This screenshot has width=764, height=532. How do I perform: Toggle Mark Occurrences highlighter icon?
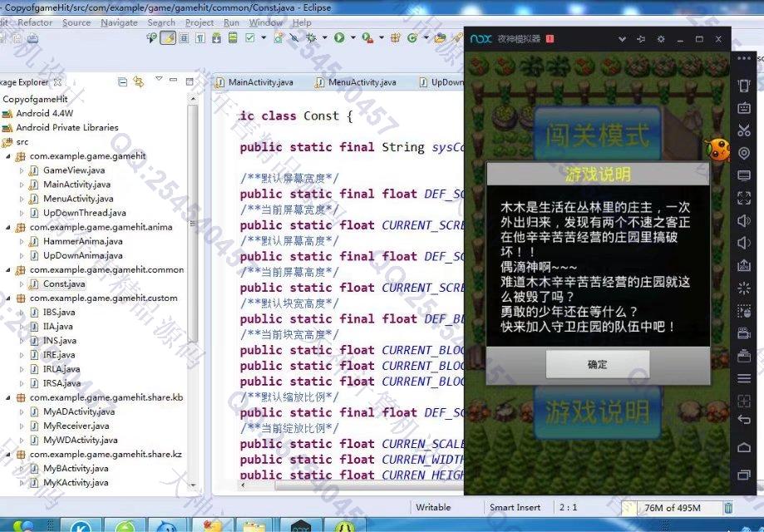[x=168, y=37]
